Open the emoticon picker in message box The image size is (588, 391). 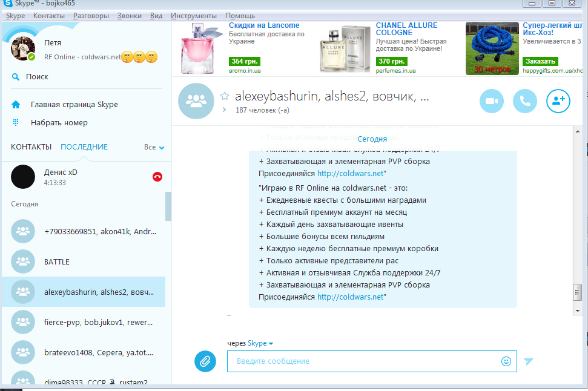(x=506, y=361)
